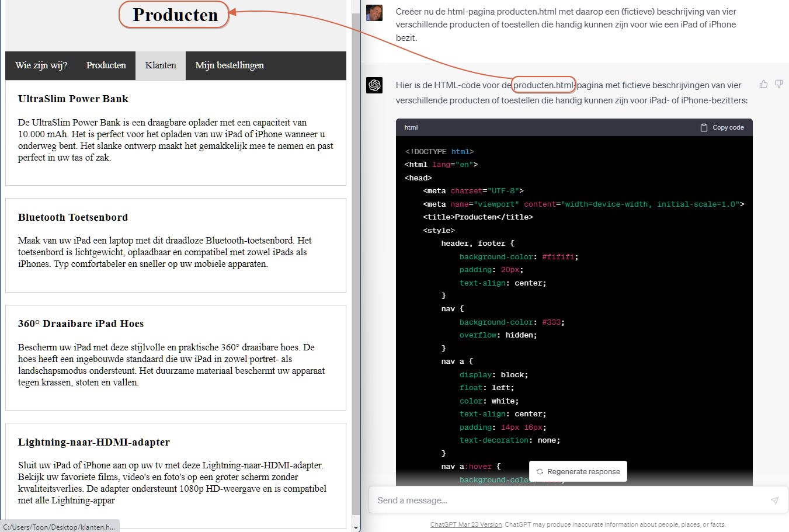Select the 'Bluetooth Toetsenbord' product heading
This screenshot has height=532, width=789.
73,217
